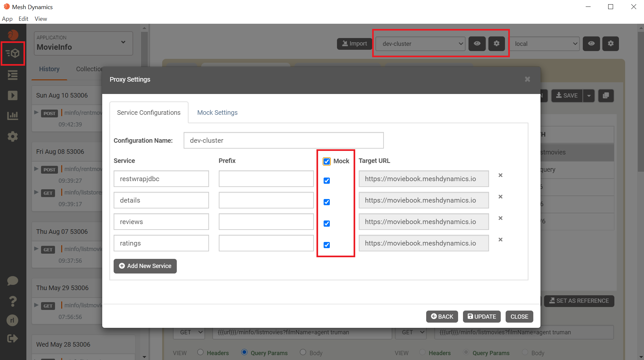Open the sidebar settings gear icon
Viewport: 644px width, 360px height.
[13, 136]
